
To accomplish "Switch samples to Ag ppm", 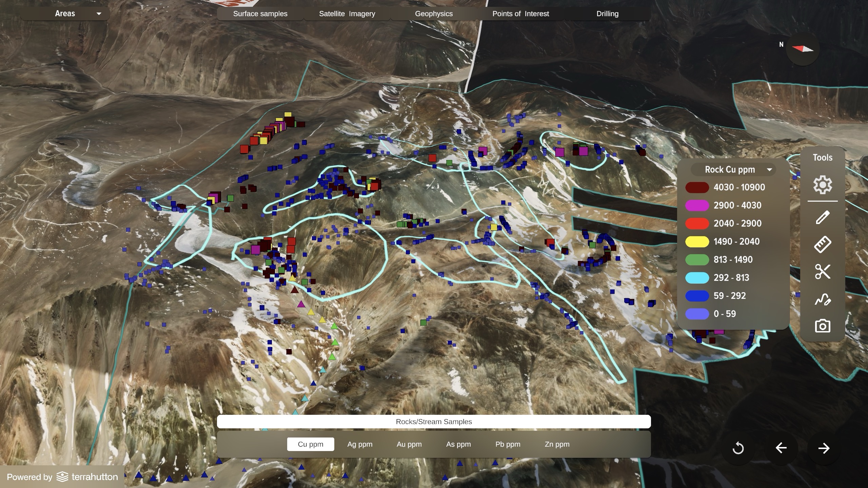I will tap(360, 444).
